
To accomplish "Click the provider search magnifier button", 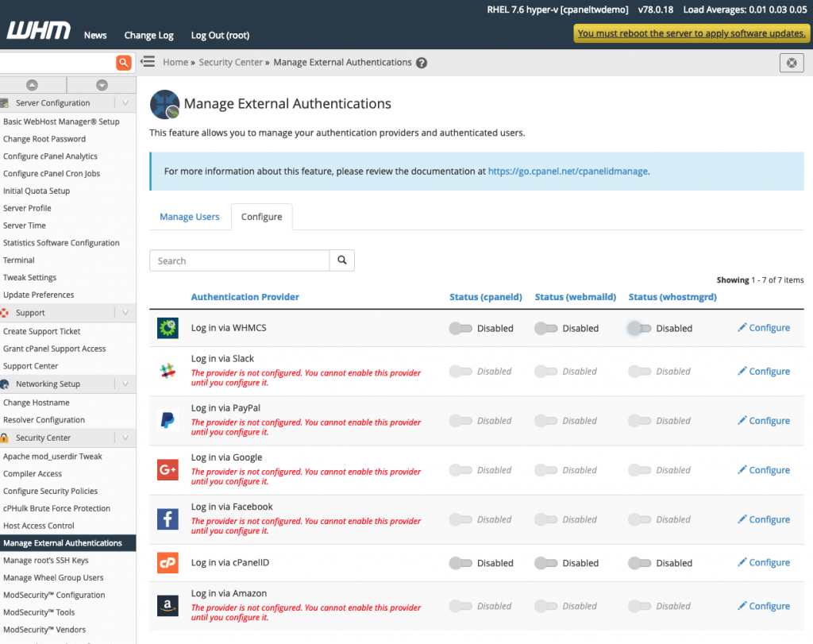I will click(342, 260).
